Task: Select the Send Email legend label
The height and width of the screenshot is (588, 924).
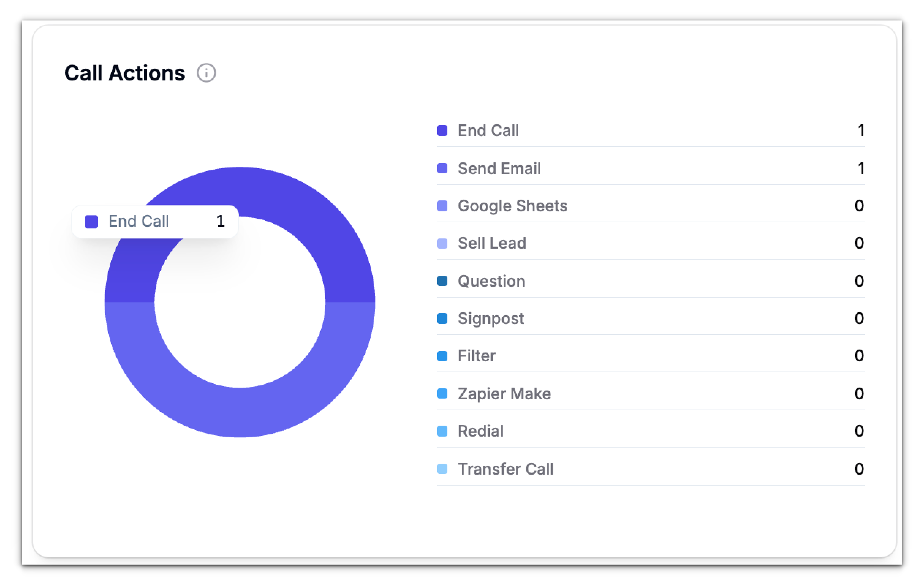Action: coord(499,169)
